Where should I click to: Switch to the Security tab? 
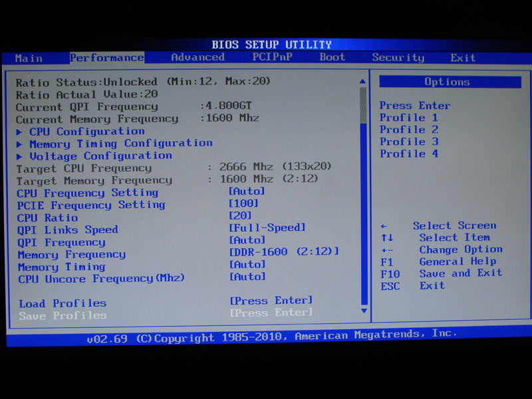[398, 57]
